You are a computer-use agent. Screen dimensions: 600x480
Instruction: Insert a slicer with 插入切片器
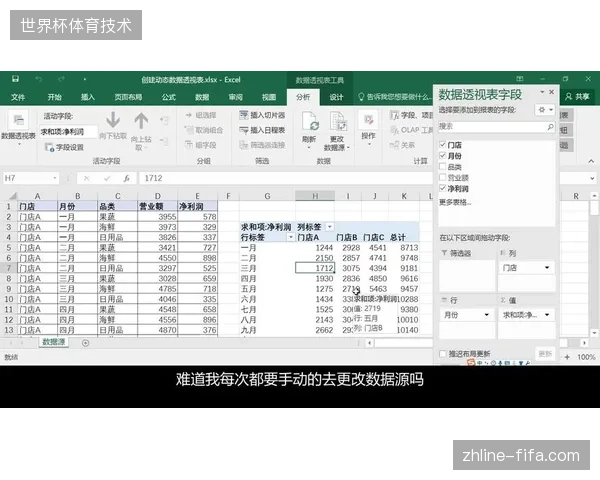[x=262, y=115]
